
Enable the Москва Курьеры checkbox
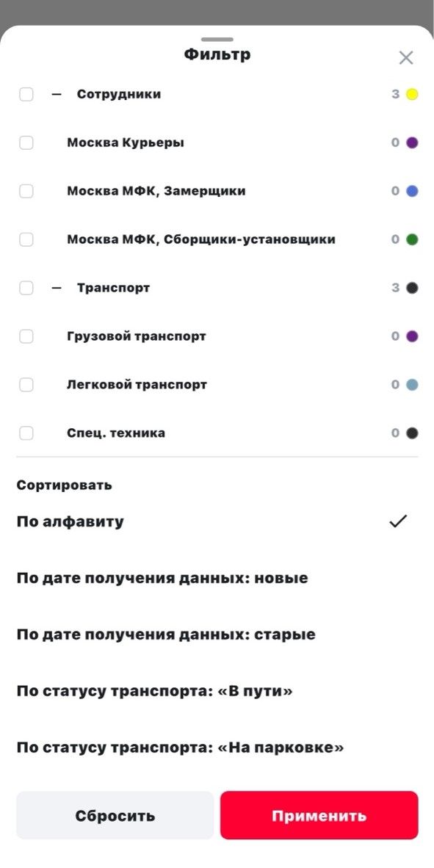(26, 142)
